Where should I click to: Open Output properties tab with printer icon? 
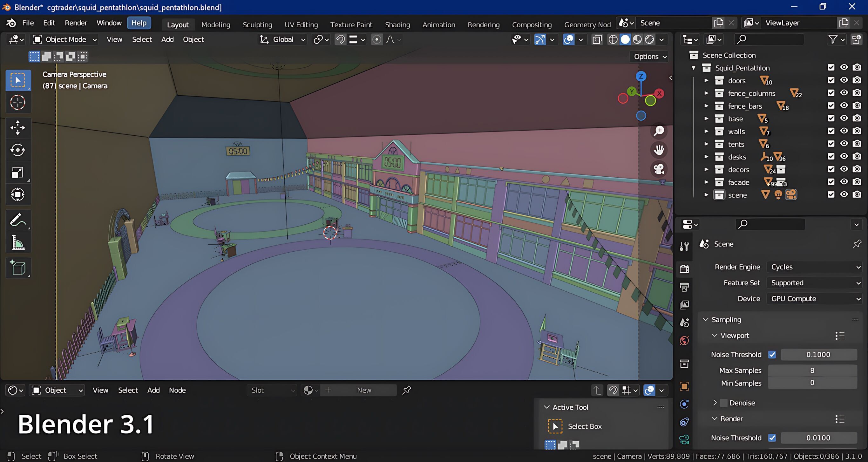coord(684,287)
